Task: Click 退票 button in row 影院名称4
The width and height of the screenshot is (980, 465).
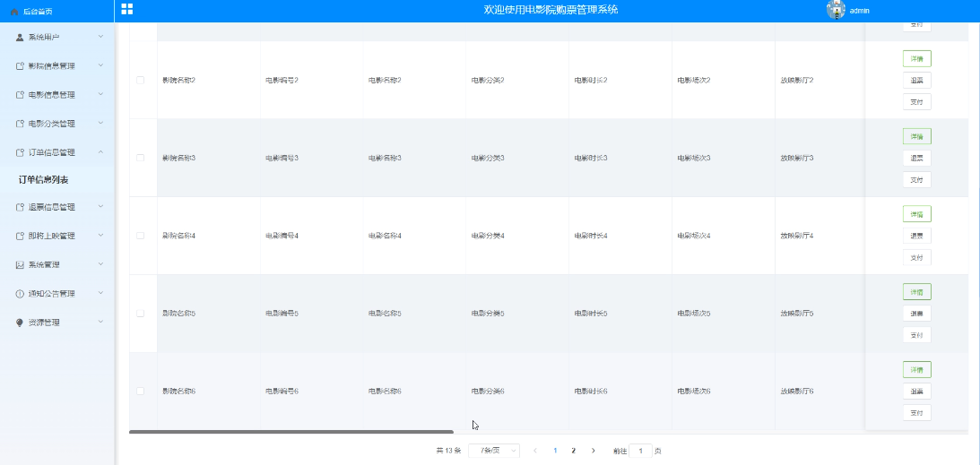Action: pos(917,236)
